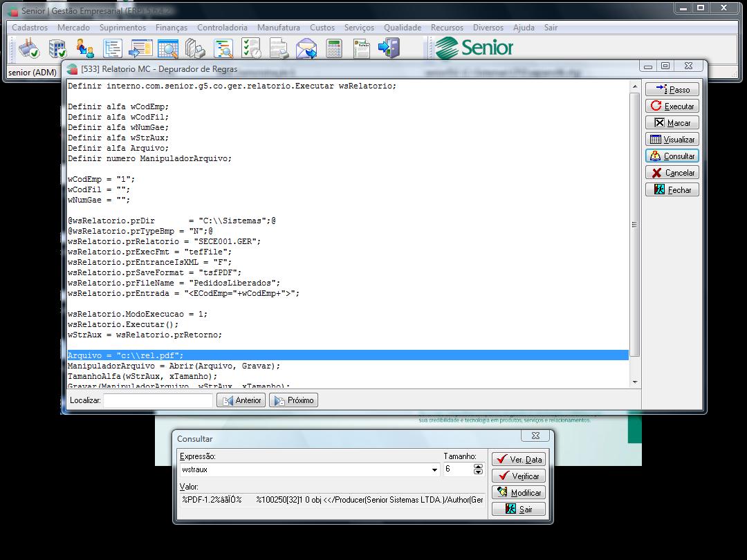Click the factory with checkmark toolbar icon
This screenshot has width=747, height=560.
30,48
